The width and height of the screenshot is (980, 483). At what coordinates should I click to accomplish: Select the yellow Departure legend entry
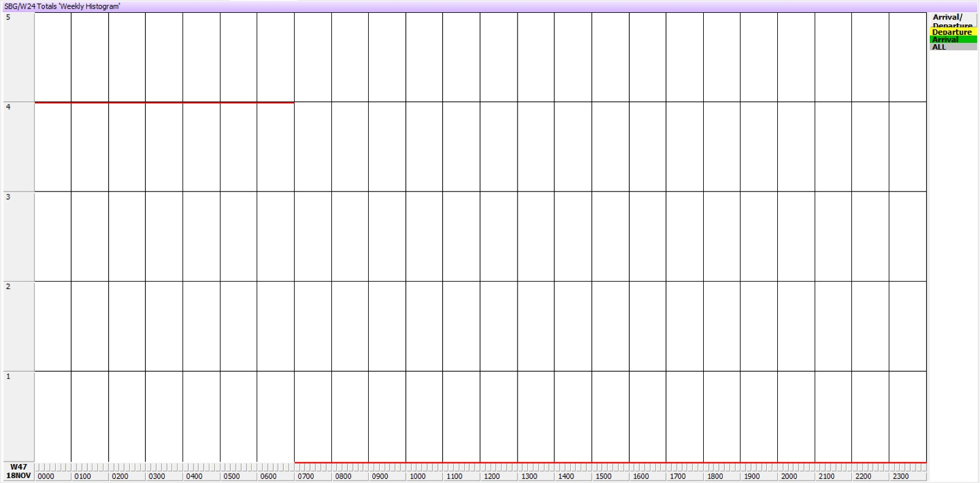(x=952, y=32)
